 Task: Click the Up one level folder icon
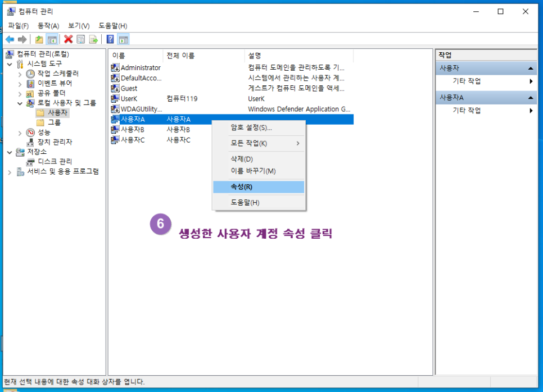click(x=39, y=39)
